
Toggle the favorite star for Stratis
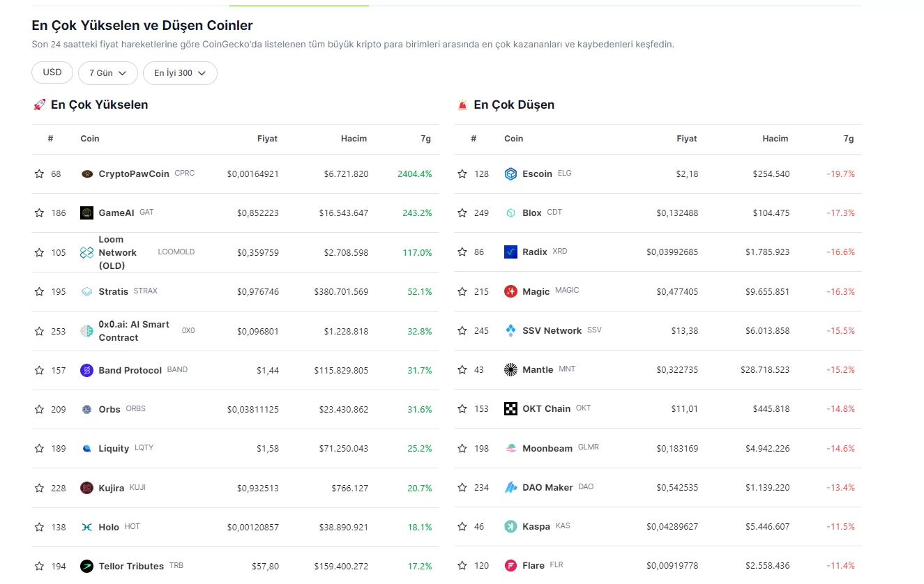(39, 292)
